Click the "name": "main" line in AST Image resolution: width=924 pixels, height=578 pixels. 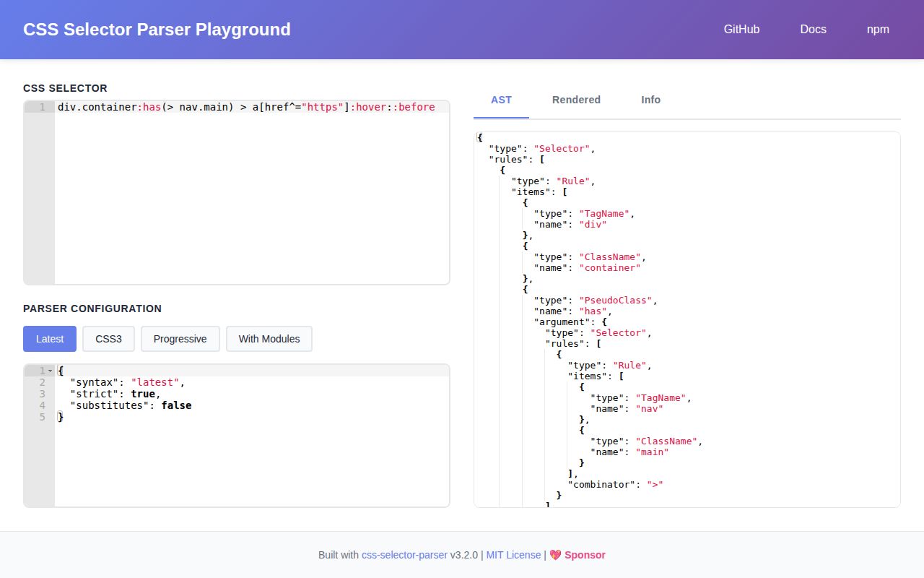click(629, 452)
